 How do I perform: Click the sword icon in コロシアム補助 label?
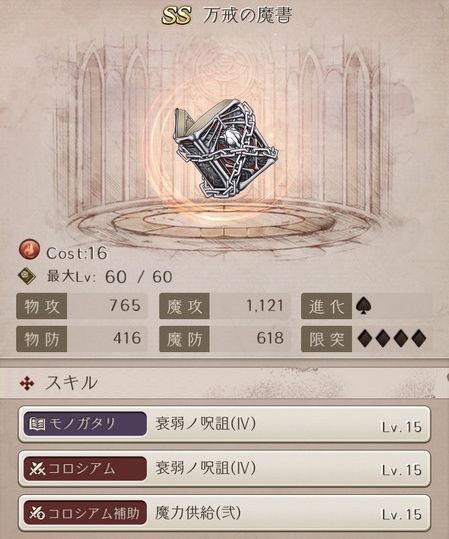37,513
